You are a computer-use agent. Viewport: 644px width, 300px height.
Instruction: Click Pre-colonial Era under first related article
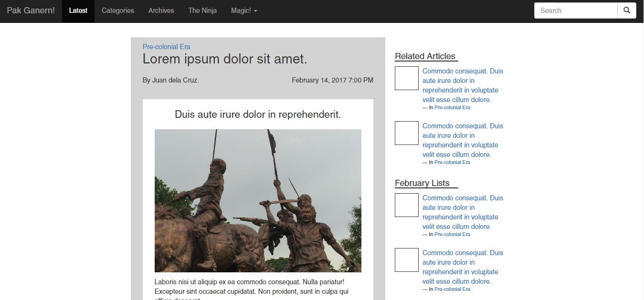tap(452, 108)
